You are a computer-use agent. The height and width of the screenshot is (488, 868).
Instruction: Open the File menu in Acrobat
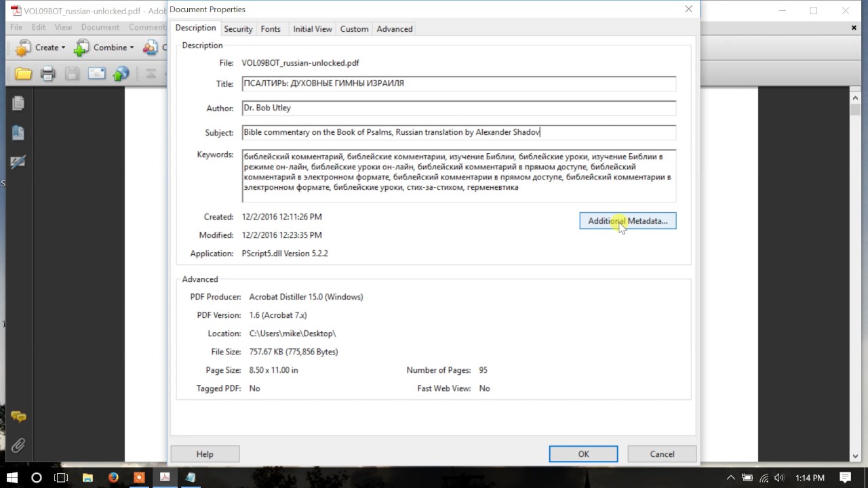point(16,27)
